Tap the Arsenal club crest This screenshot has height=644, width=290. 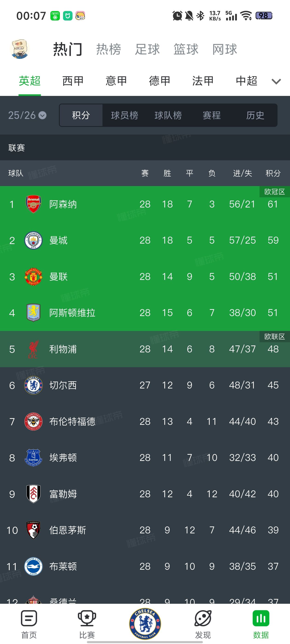[33, 204]
